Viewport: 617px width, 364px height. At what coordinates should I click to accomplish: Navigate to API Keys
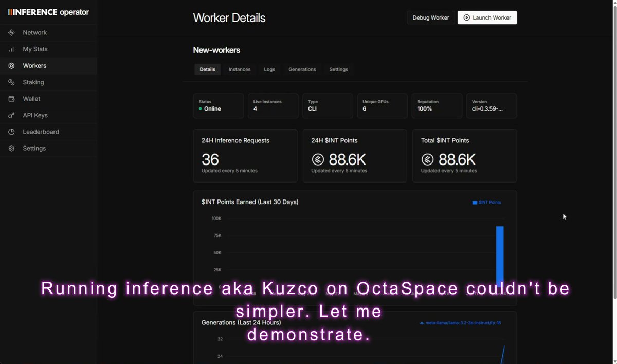48,115
